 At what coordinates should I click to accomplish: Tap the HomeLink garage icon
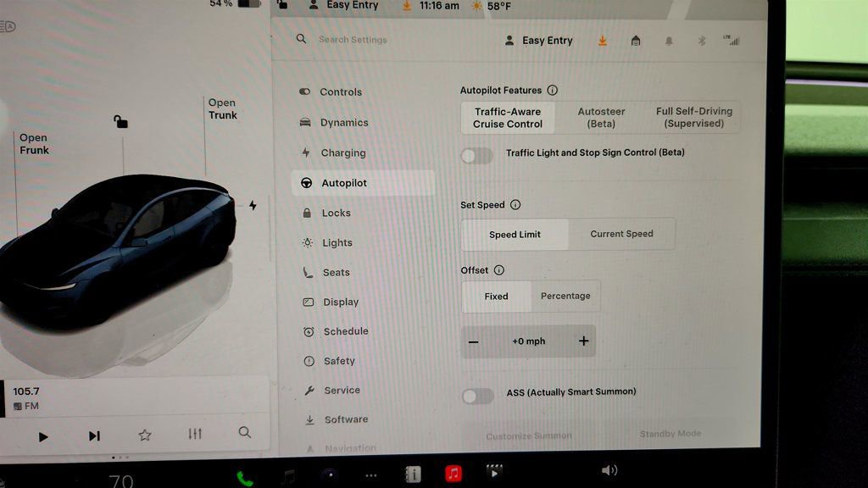[x=636, y=41]
